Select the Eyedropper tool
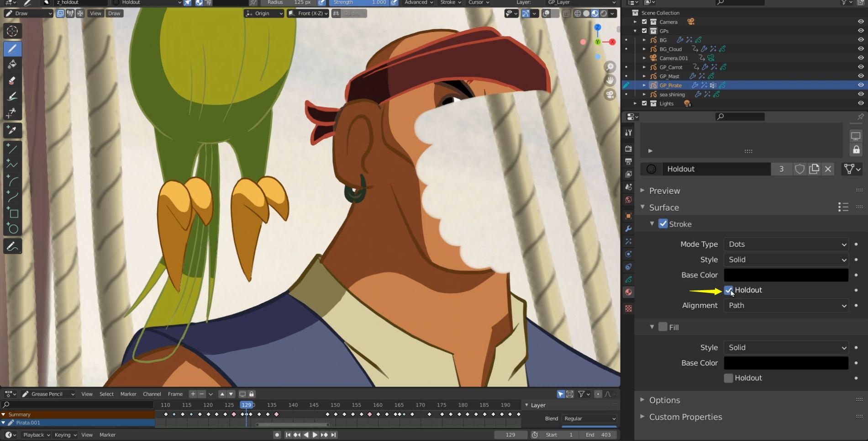The height and width of the screenshot is (441, 868). coord(12,131)
